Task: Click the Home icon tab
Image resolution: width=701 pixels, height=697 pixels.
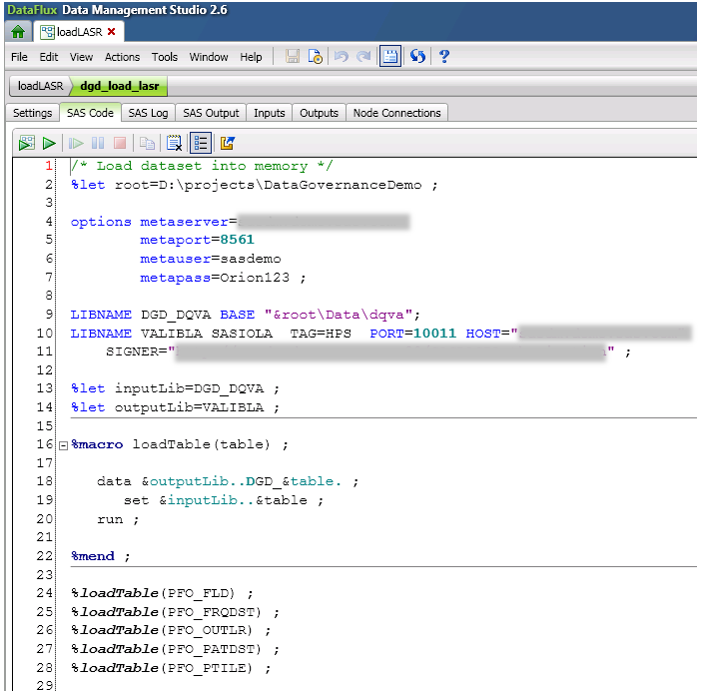Action: click(17, 31)
